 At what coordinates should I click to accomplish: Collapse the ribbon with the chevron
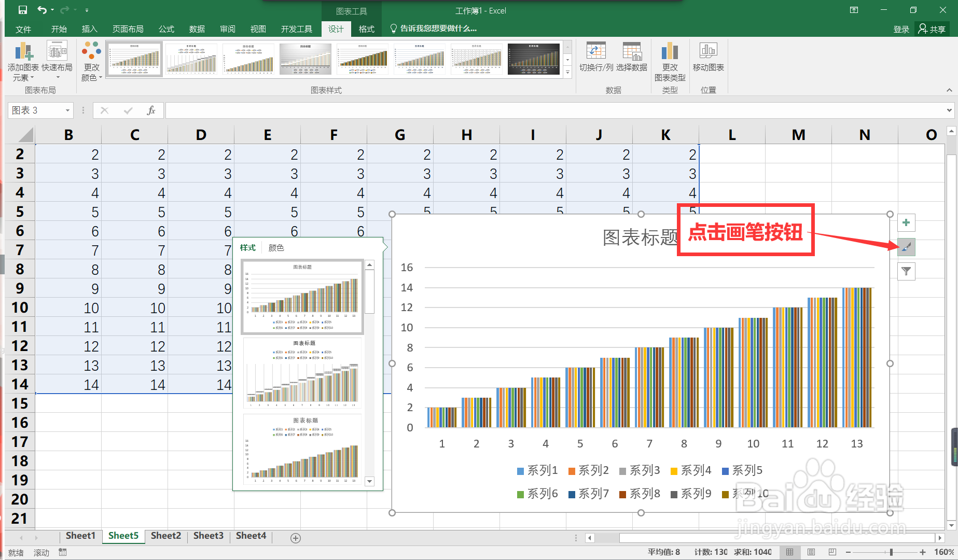tap(949, 90)
